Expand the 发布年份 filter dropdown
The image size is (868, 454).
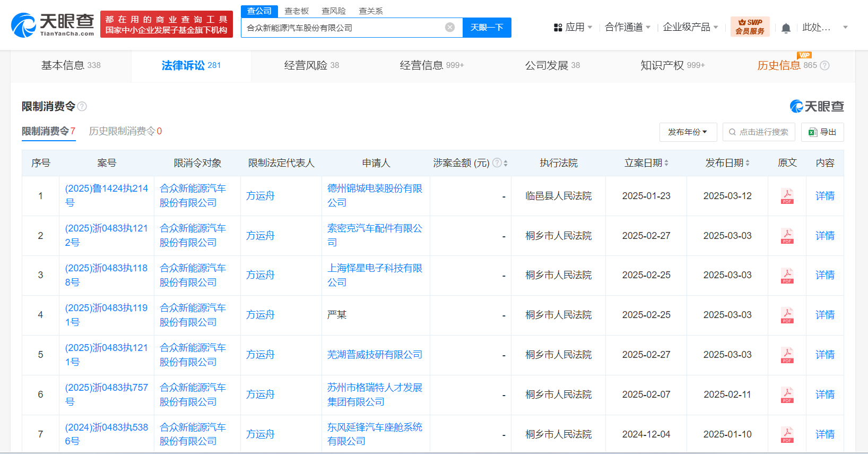(688, 132)
